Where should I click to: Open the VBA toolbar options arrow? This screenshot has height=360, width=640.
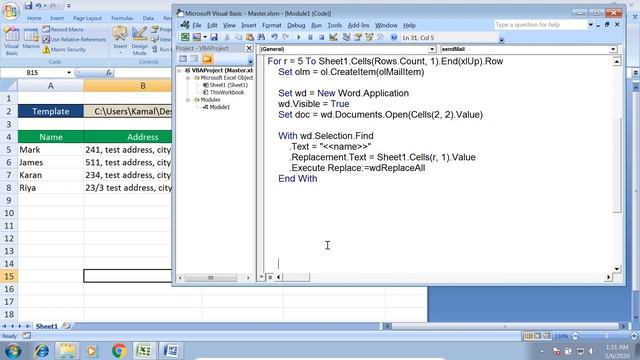pyautogui.click(x=502, y=40)
